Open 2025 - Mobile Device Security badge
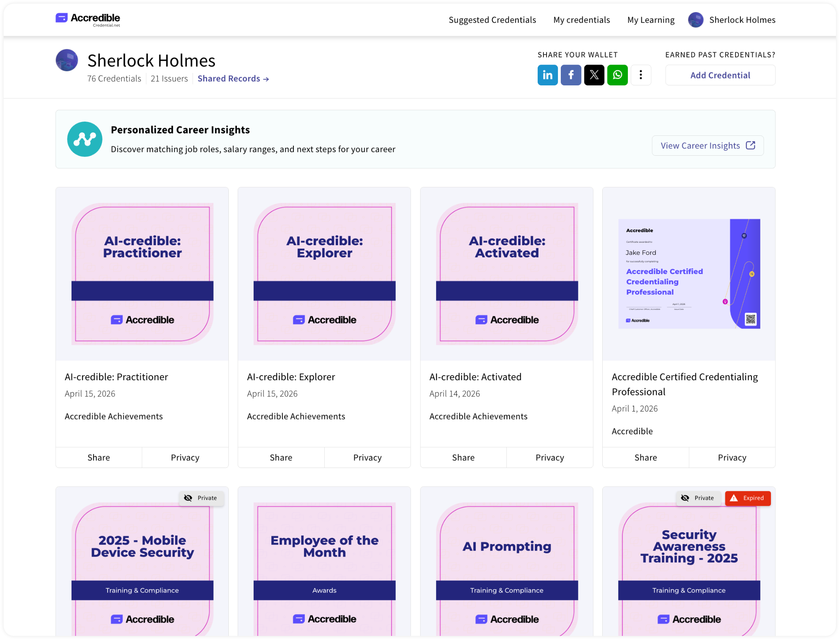Screen dimensions: 840x640 [142, 569]
